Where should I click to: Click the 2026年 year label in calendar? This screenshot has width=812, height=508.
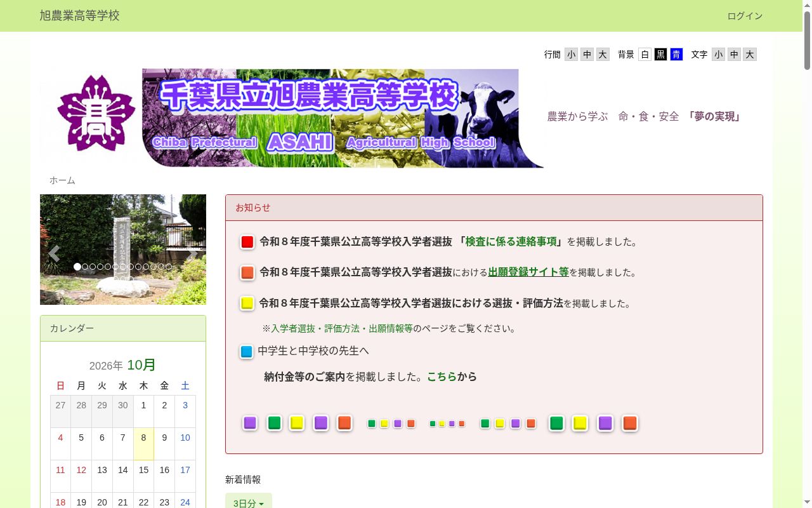click(x=106, y=366)
